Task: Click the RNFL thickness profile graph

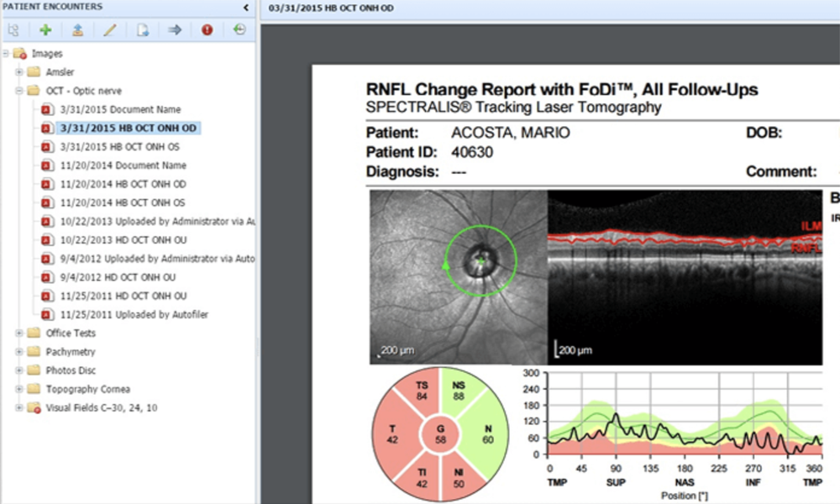Action: coord(685,413)
